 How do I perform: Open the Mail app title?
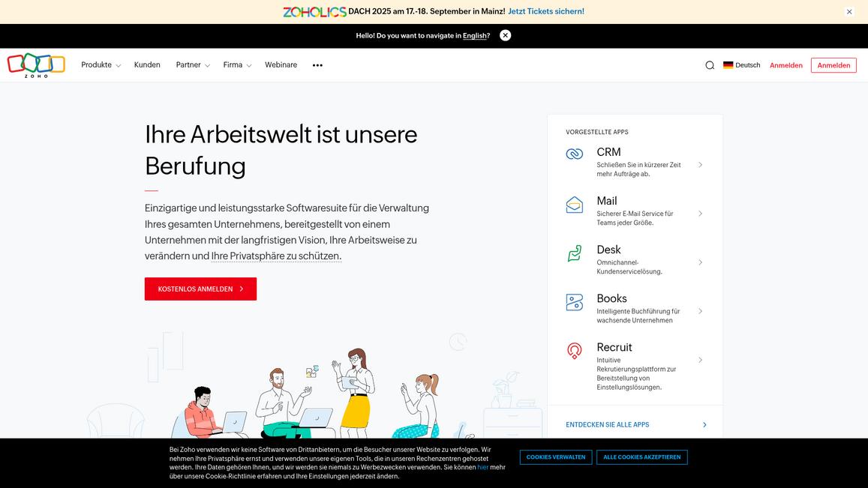pos(607,201)
